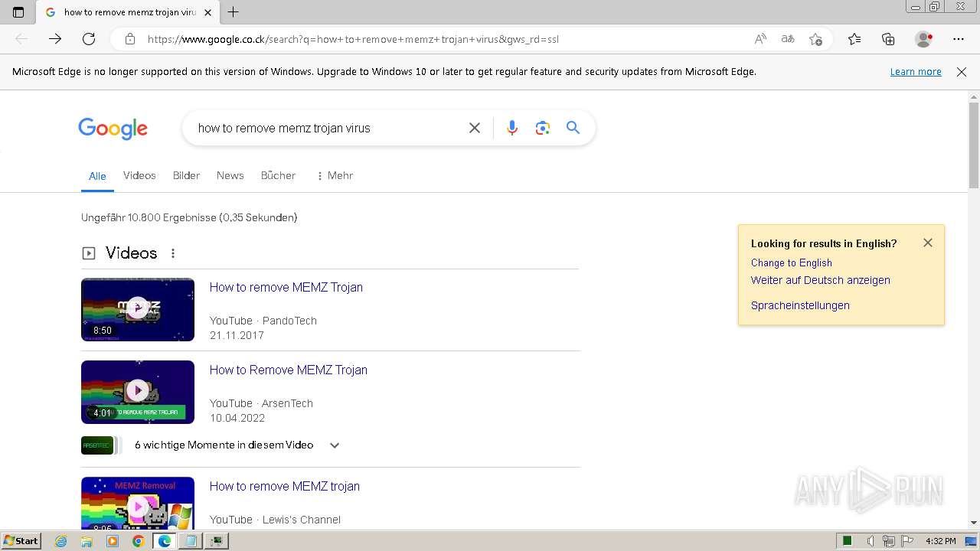Click the vertical page scrollbar thumb
980x551 pixels.
click(974, 145)
